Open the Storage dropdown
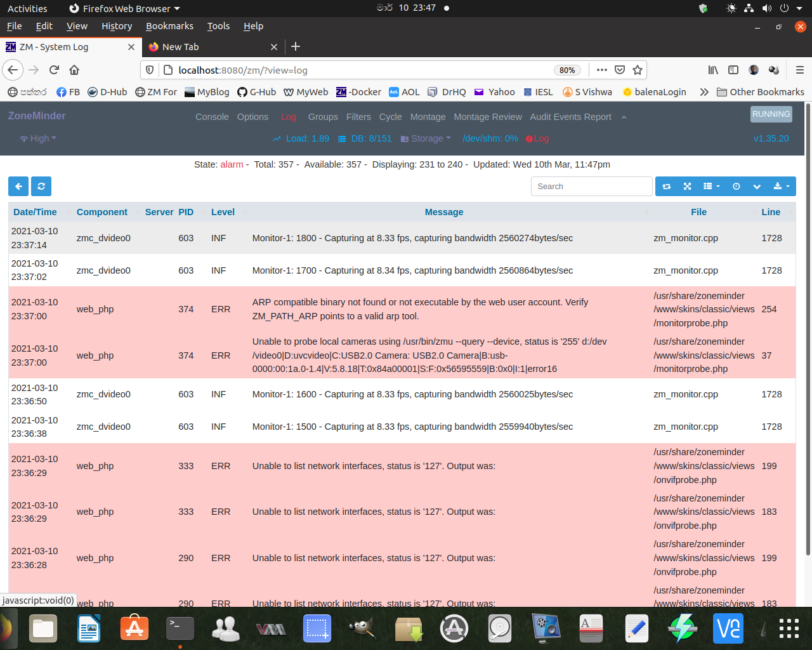812x650 pixels. click(x=426, y=138)
